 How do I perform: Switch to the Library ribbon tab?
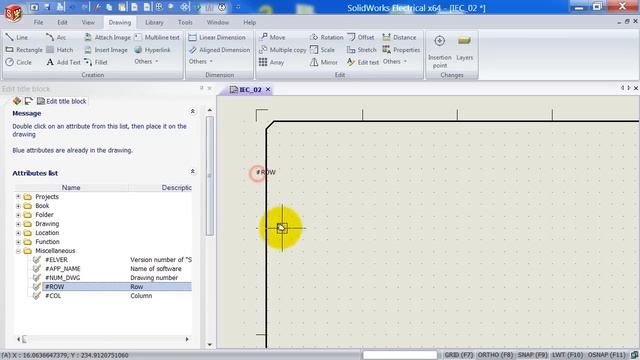coord(154,22)
